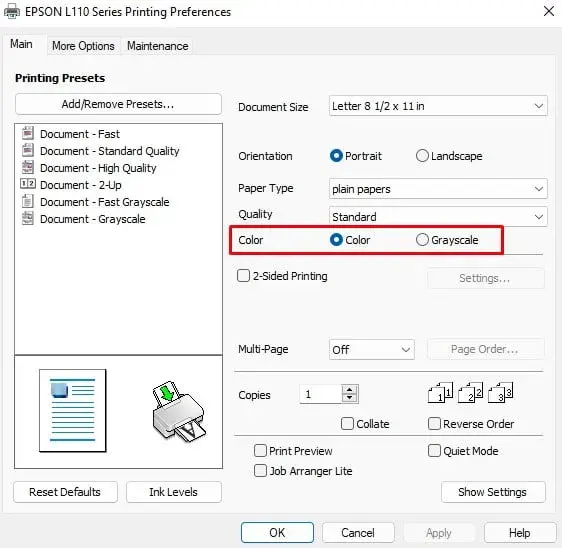Viewport: 562px width, 548px height.
Task: Select the Document - 2-Up preset icon
Action: tap(28, 184)
